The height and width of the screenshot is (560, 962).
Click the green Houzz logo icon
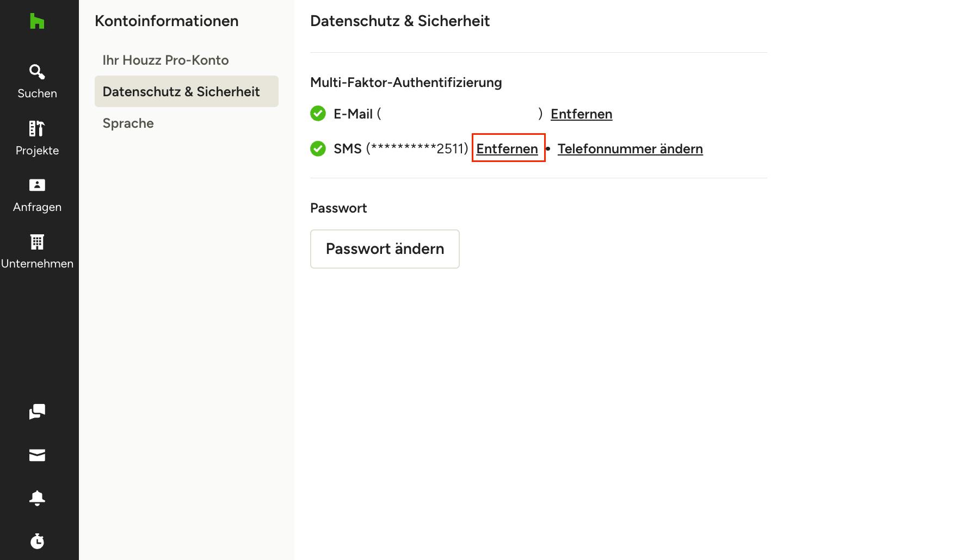[x=37, y=21]
